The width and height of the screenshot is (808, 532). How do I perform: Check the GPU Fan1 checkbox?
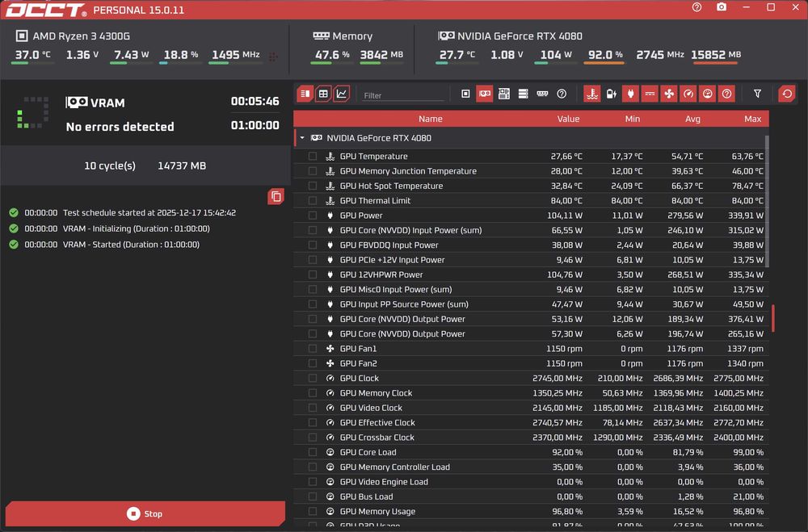tap(312, 349)
